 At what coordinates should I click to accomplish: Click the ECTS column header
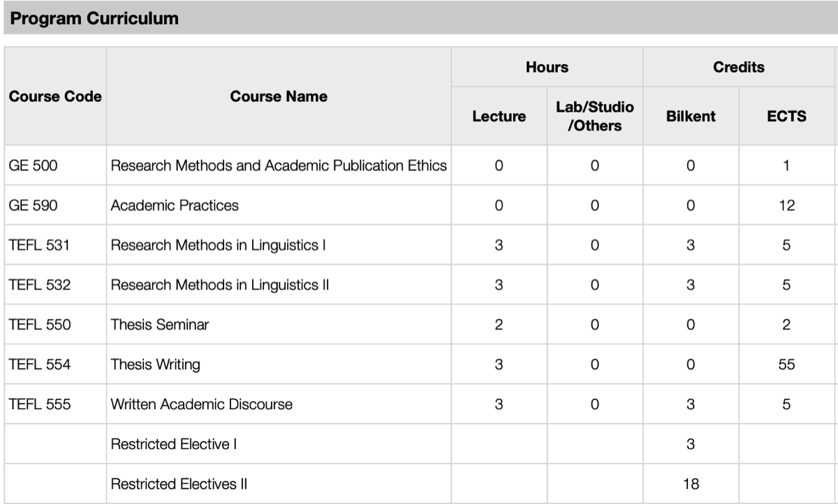(786, 117)
